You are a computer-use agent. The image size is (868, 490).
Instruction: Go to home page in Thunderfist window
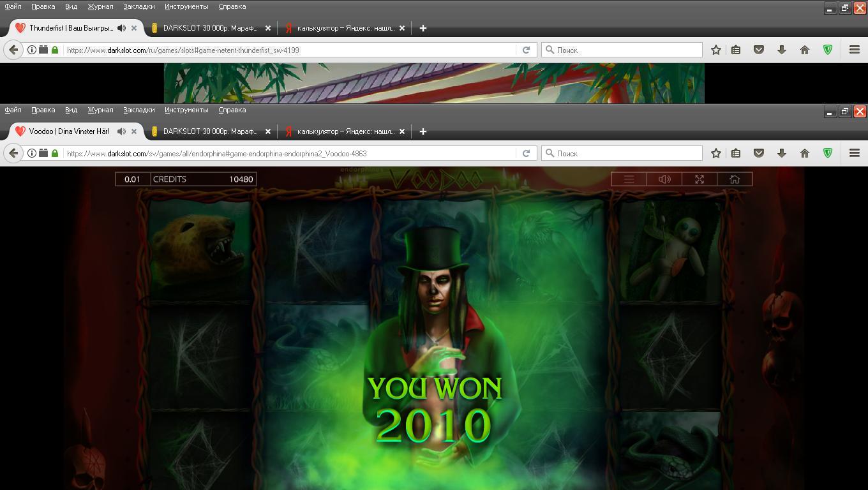[804, 50]
